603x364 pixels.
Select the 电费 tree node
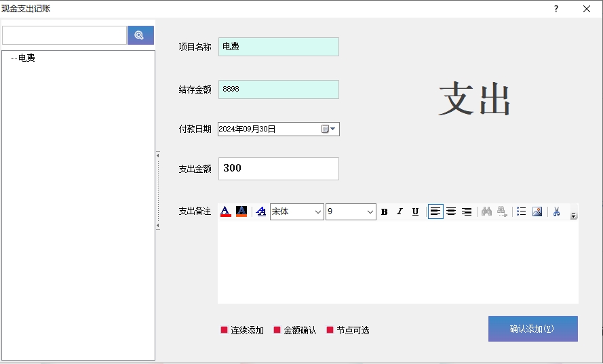(x=26, y=58)
